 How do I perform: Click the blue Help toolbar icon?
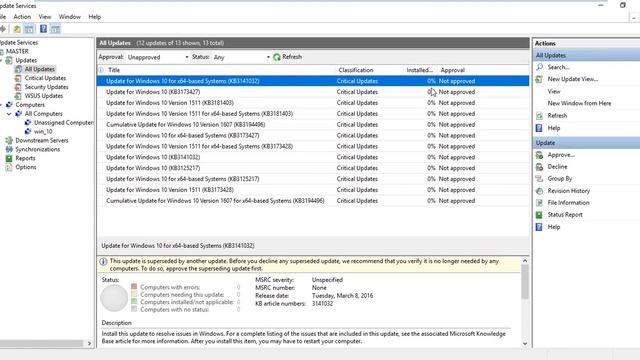[x=43, y=29]
